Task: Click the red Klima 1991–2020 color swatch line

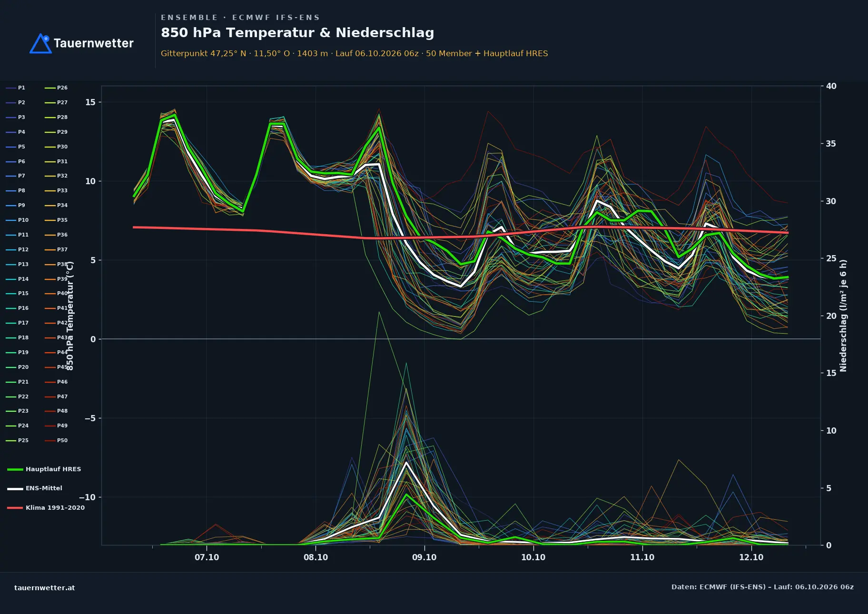Action: pos(15,508)
